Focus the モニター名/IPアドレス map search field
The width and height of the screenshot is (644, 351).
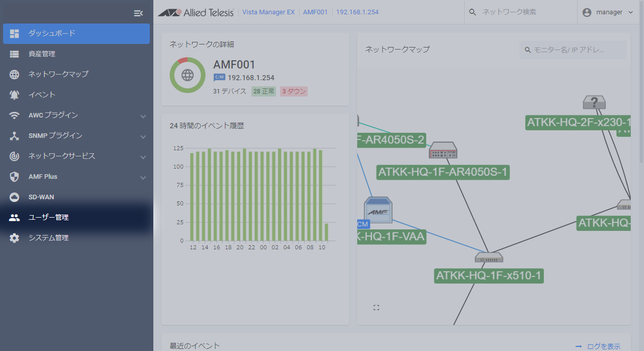tap(573, 50)
